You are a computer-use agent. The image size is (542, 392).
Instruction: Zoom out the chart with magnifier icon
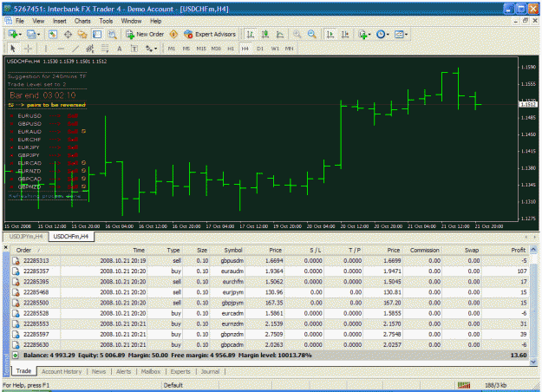coord(312,34)
